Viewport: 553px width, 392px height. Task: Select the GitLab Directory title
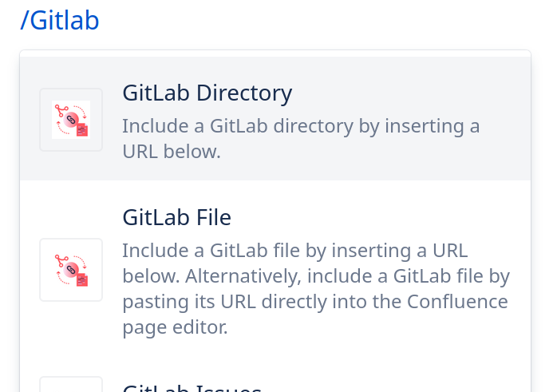(207, 93)
